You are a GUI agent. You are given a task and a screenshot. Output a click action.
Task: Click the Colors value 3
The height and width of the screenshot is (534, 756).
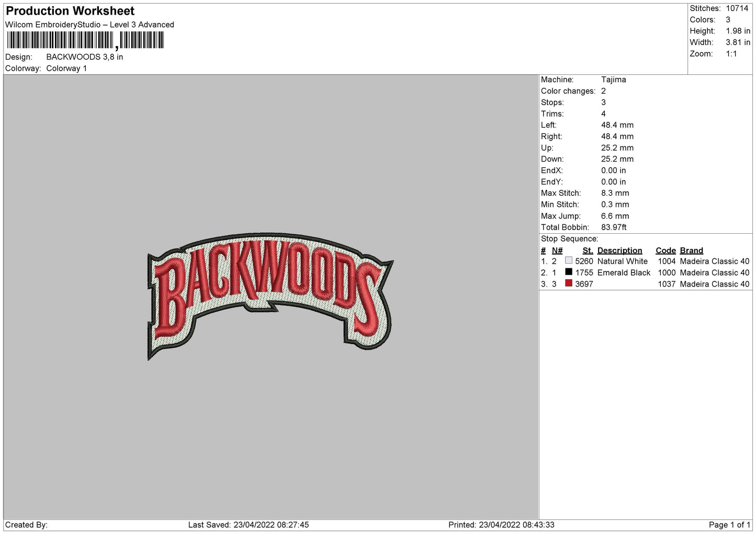click(x=728, y=20)
